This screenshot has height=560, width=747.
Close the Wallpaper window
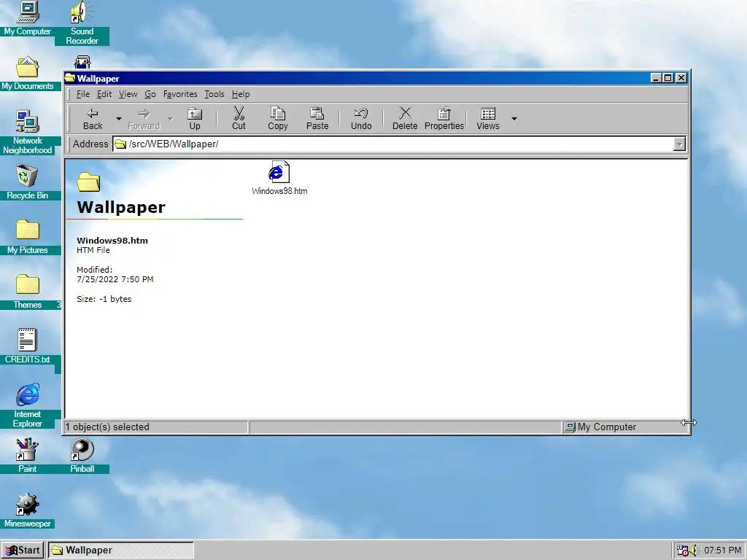(x=682, y=78)
